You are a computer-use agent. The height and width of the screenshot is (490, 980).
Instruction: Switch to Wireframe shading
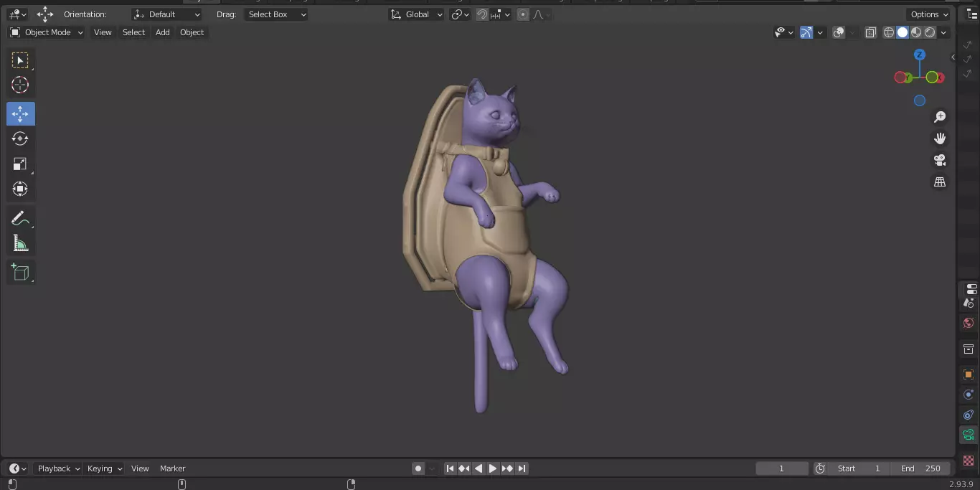point(889,32)
